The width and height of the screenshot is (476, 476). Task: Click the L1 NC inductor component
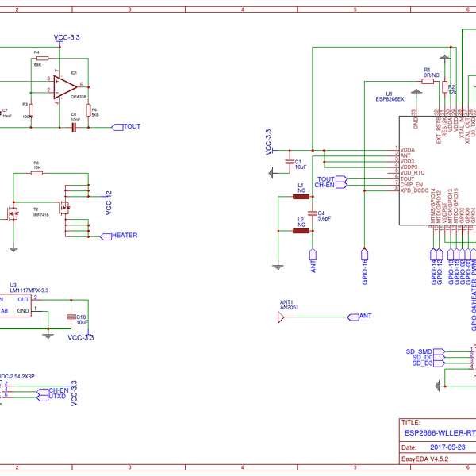point(301,197)
